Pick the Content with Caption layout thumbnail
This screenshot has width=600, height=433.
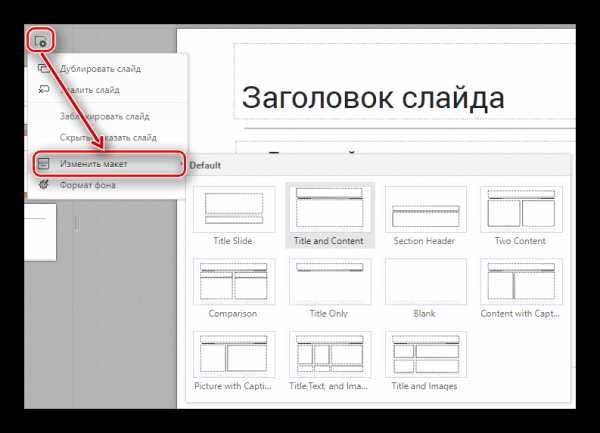coord(521,282)
